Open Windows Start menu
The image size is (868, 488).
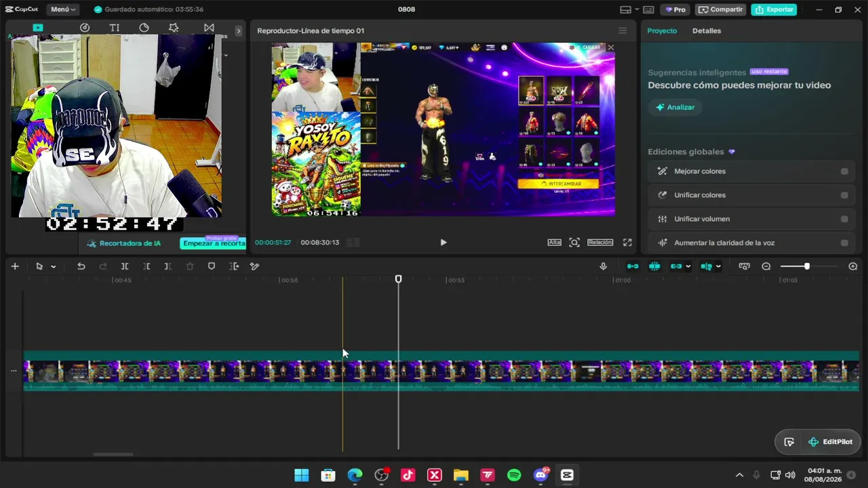pos(302,475)
